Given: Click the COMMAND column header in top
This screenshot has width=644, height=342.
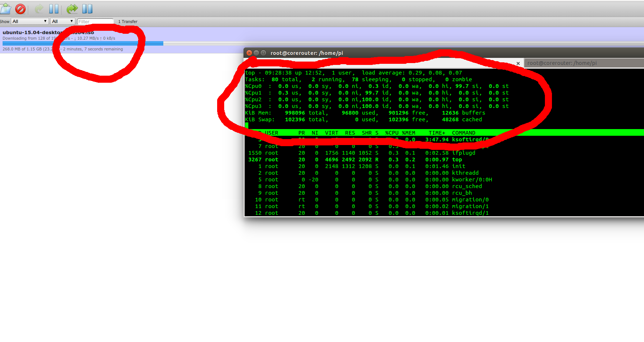Looking at the screenshot, I should [464, 133].
